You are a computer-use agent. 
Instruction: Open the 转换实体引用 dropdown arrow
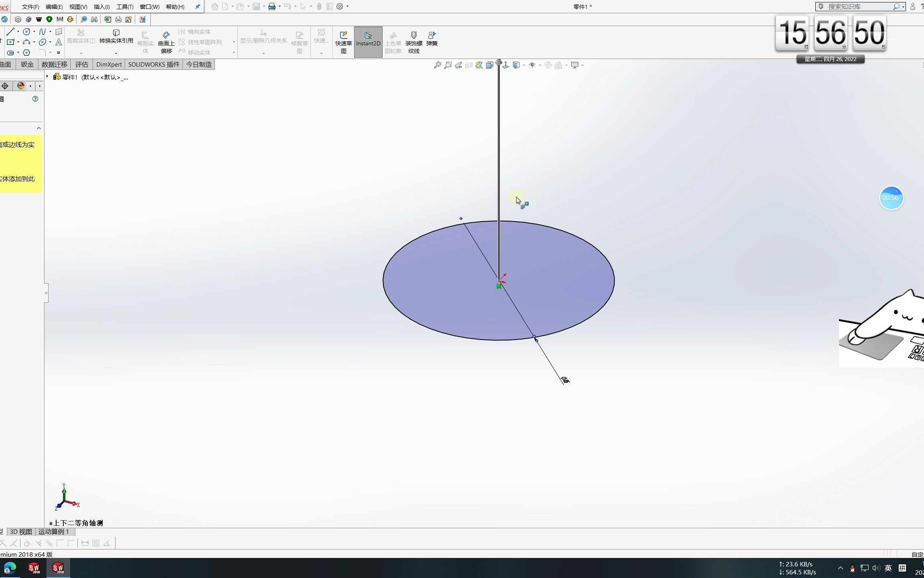116,53
